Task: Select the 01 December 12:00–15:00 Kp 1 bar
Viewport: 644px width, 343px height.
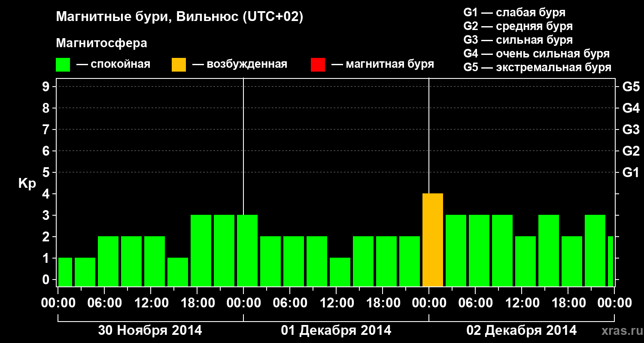Action: (340, 272)
